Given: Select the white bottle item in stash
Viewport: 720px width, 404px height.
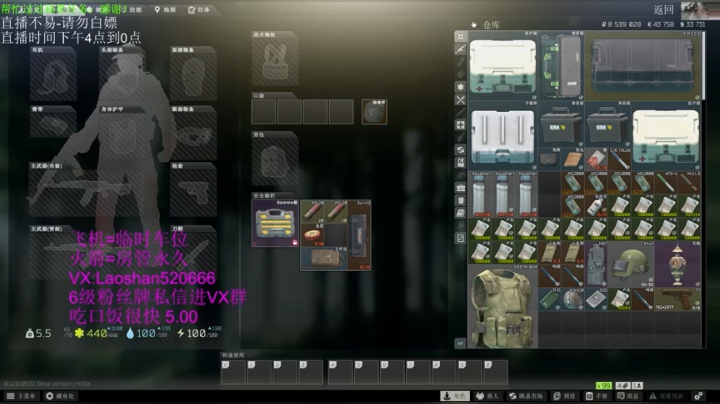Looking at the screenshot, I should [x=596, y=206].
